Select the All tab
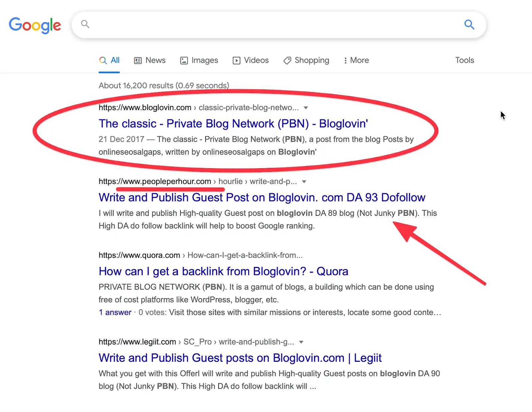The image size is (532, 412). pos(109,60)
